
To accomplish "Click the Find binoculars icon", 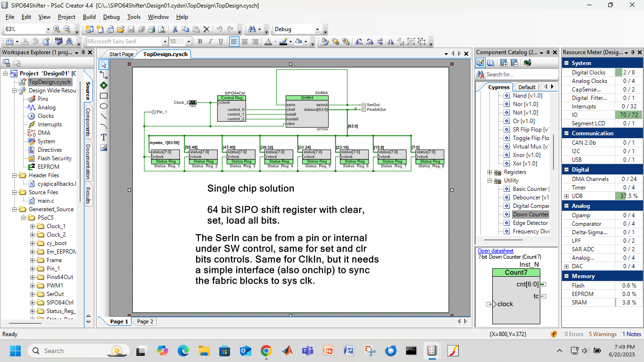I will 252,29.
